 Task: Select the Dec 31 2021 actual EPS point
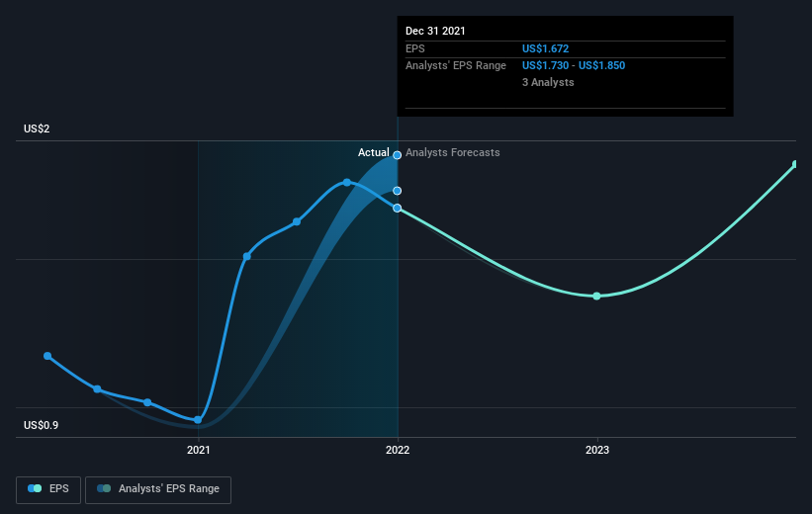398,209
